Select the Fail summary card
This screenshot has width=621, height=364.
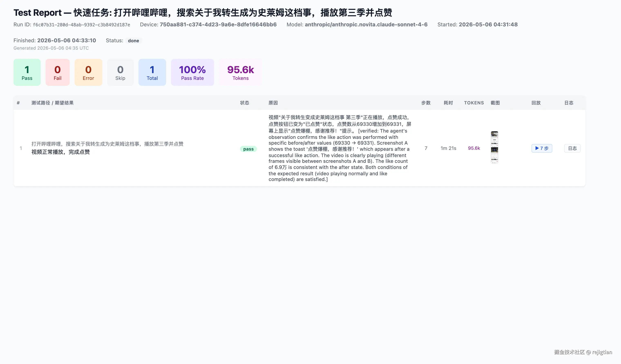coord(57,72)
